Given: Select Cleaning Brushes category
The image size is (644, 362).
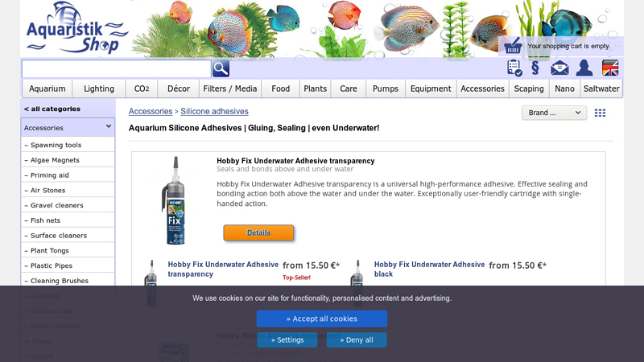Looking at the screenshot, I should [x=68, y=281].
